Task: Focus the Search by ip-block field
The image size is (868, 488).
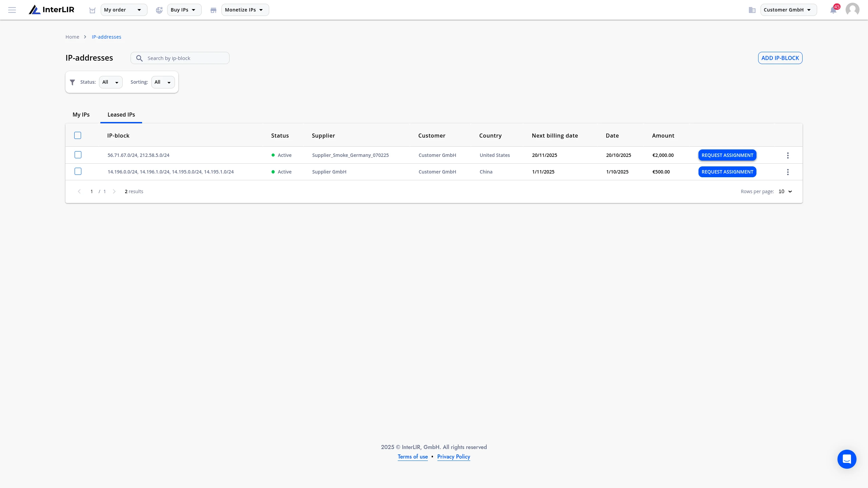Action: (x=180, y=58)
